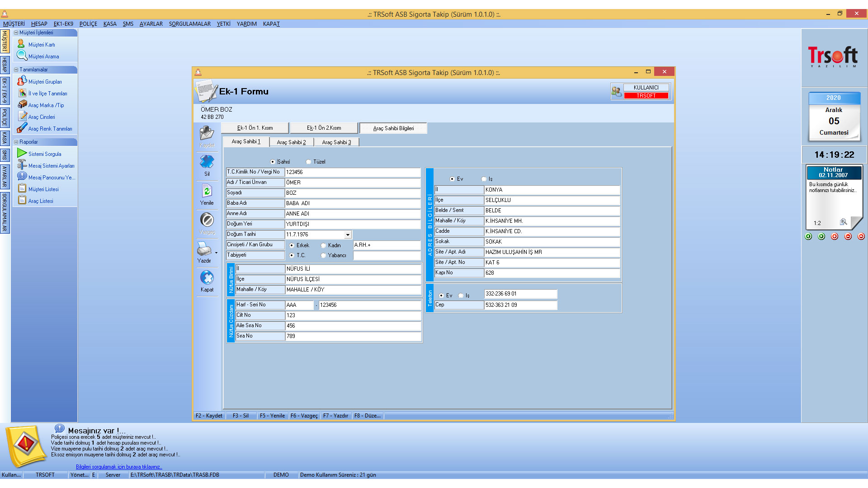Click the last red note navigation button
The width and height of the screenshot is (868, 488).
(x=861, y=236)
